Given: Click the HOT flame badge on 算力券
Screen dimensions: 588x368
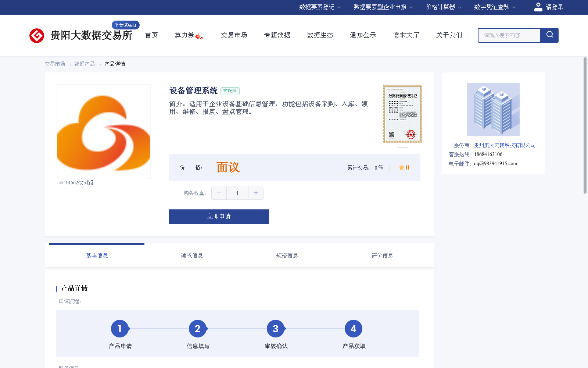Looking at the screenshot, I should click(x=200, y=36).
